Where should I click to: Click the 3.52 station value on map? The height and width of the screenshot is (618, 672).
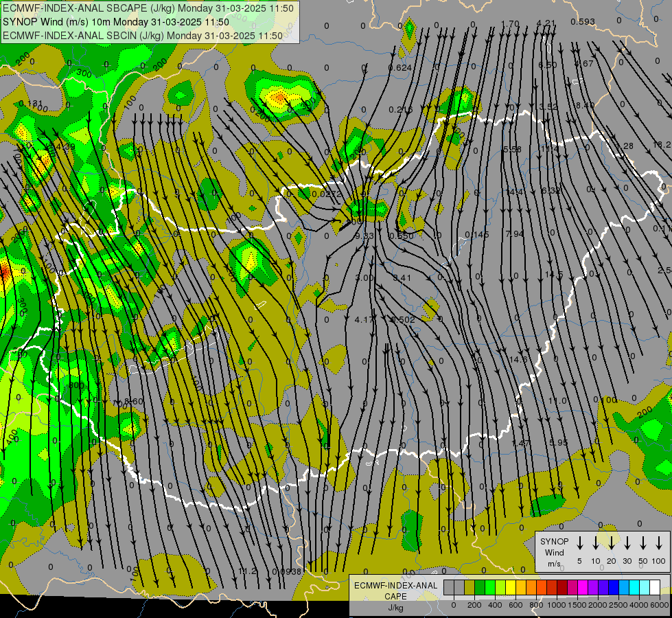coord(548,107)
